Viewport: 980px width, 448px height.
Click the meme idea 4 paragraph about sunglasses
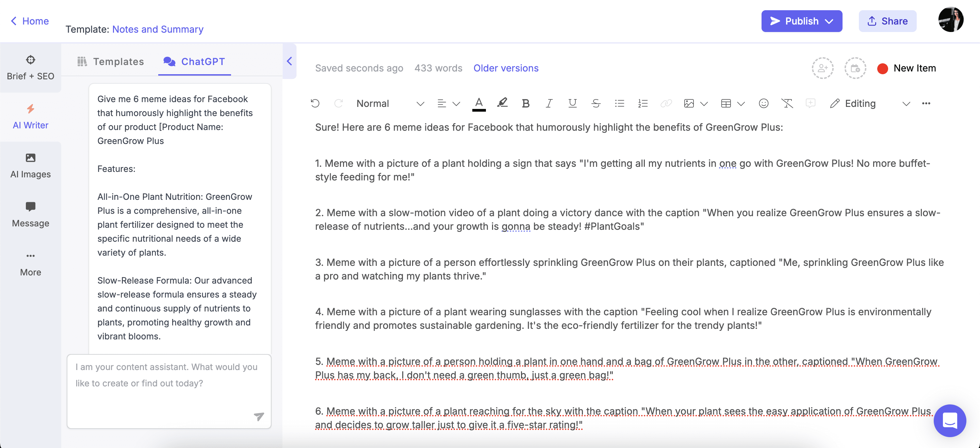point(623,319)
